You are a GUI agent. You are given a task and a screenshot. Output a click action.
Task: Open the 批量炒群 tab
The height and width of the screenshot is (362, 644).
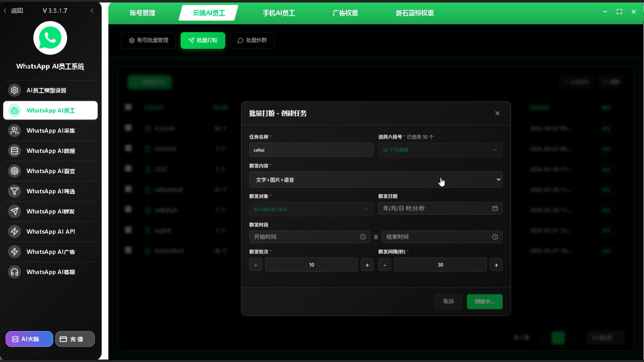(x=252, y=40)
